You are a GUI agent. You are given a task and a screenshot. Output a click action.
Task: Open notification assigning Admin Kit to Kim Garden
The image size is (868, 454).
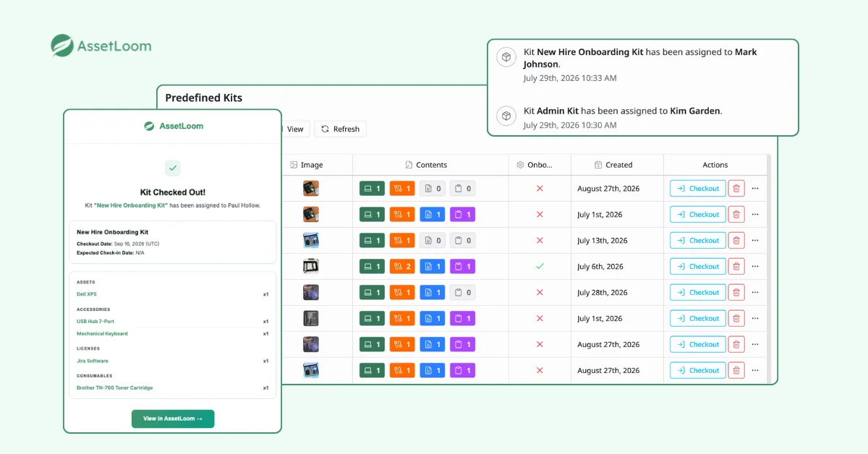pos(643,118)
